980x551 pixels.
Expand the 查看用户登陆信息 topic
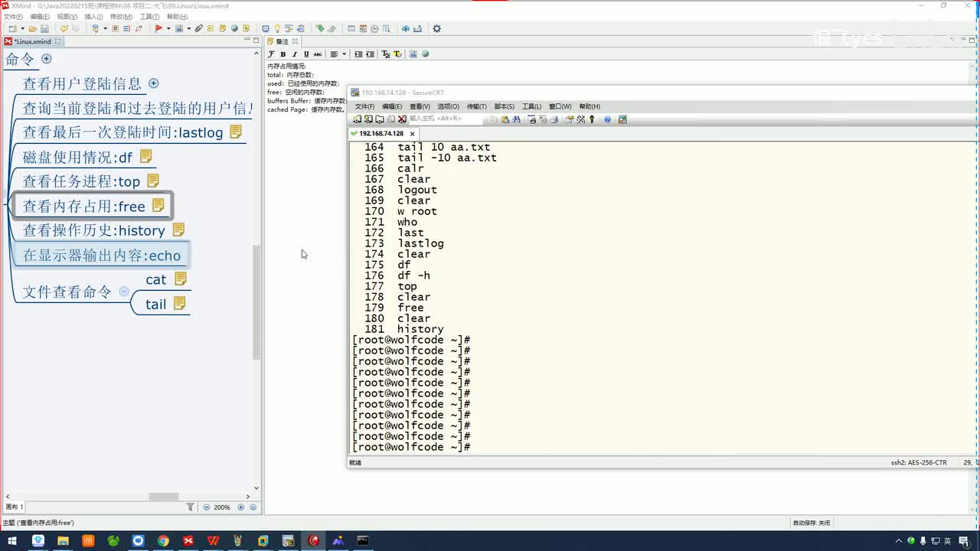[153, 83]
